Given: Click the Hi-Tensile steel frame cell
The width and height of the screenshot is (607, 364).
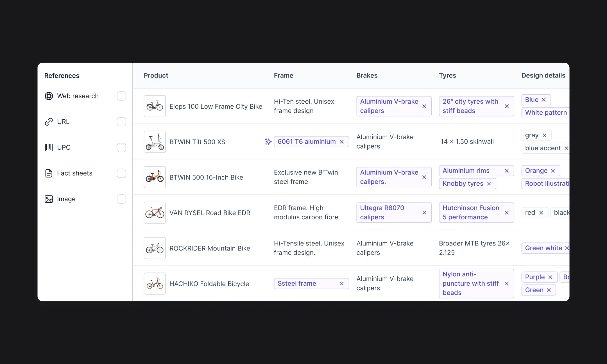Looking at the screenshot, I should click(x=309, y=248).
